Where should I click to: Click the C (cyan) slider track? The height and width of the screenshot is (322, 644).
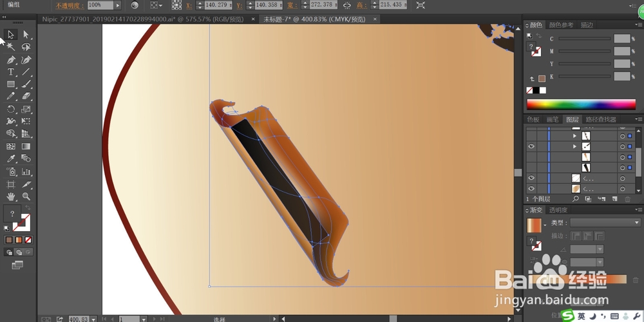click(x=585, y=39)
